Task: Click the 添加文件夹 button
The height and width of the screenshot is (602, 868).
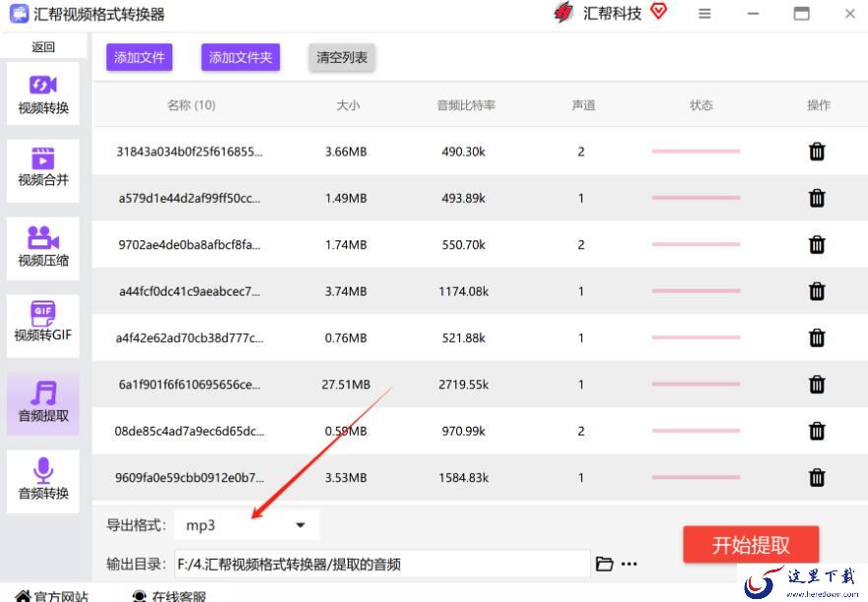Action: pos(240,57)
